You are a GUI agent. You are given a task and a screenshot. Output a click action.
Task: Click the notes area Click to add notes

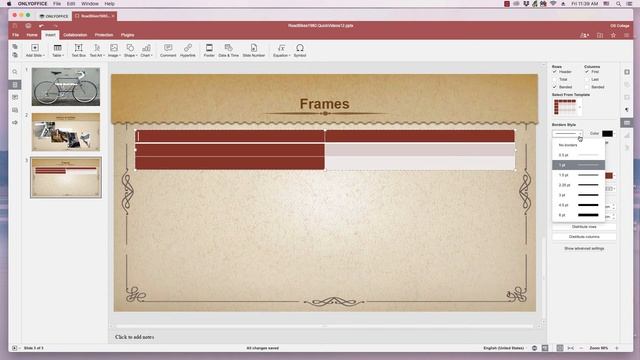coord(135,337)
